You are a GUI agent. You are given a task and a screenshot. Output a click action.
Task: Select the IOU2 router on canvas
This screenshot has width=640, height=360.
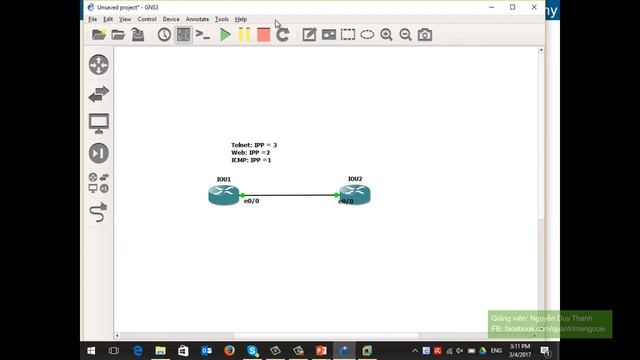pos(355,194)
